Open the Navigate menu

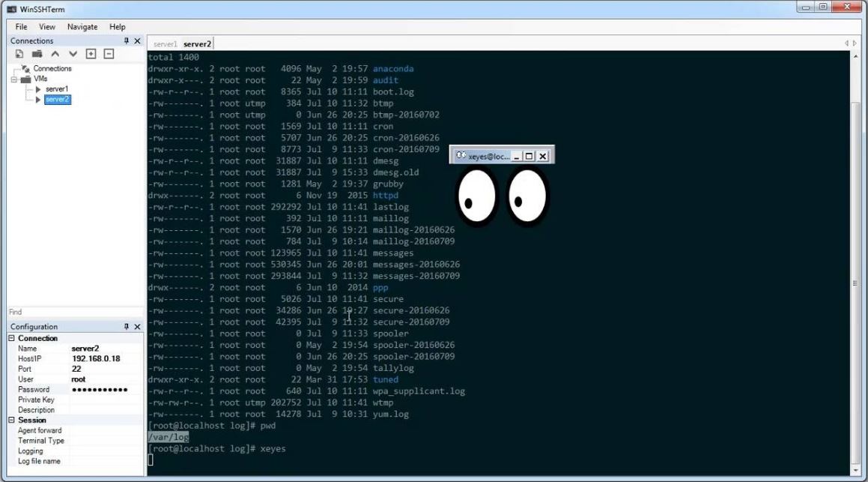(x=82, y=26)
